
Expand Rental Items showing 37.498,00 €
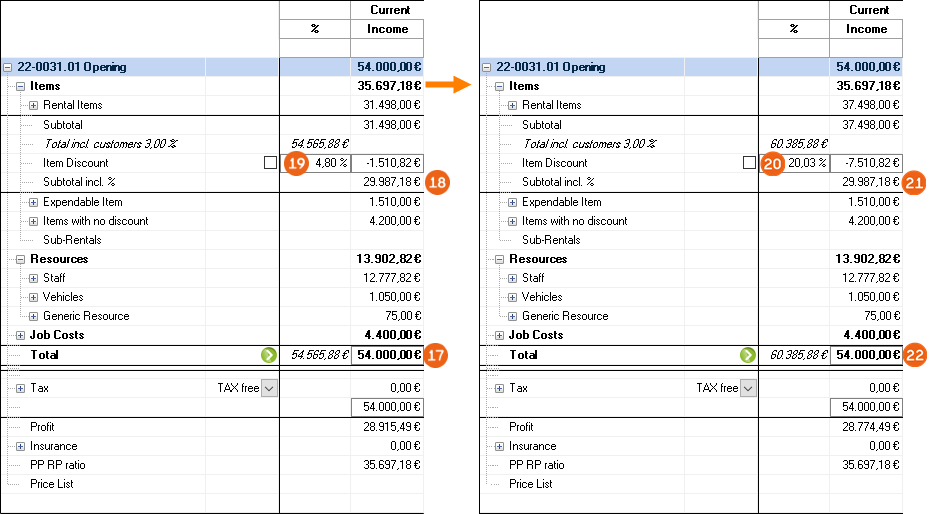pos(512,105)
